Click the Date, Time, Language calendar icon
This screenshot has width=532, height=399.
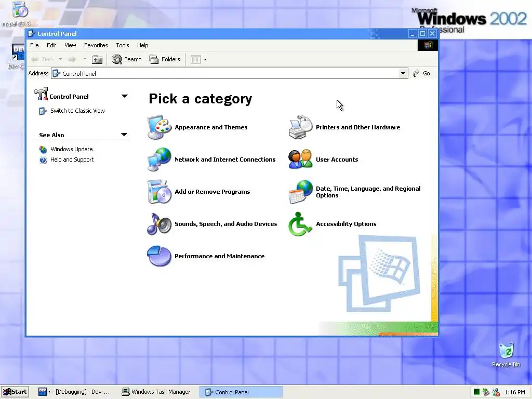(300, 192)
